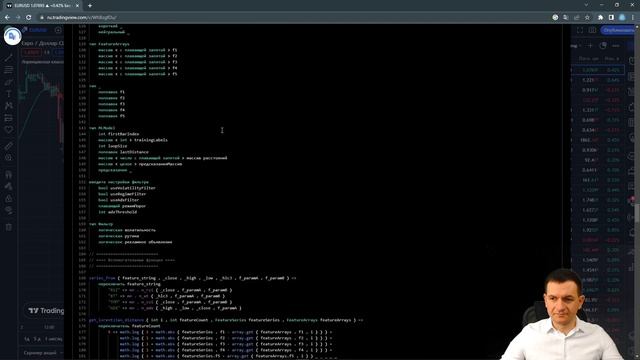Click the 'int loopSize' code line

(x=112, y=146)
